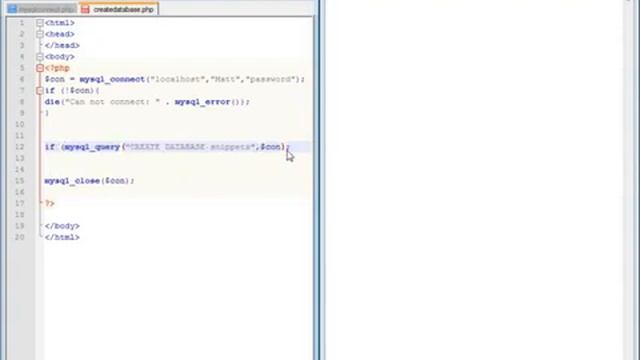Click the </head> tag on line 3
This screenshot has width=640, height=360.
pos(62,45)
